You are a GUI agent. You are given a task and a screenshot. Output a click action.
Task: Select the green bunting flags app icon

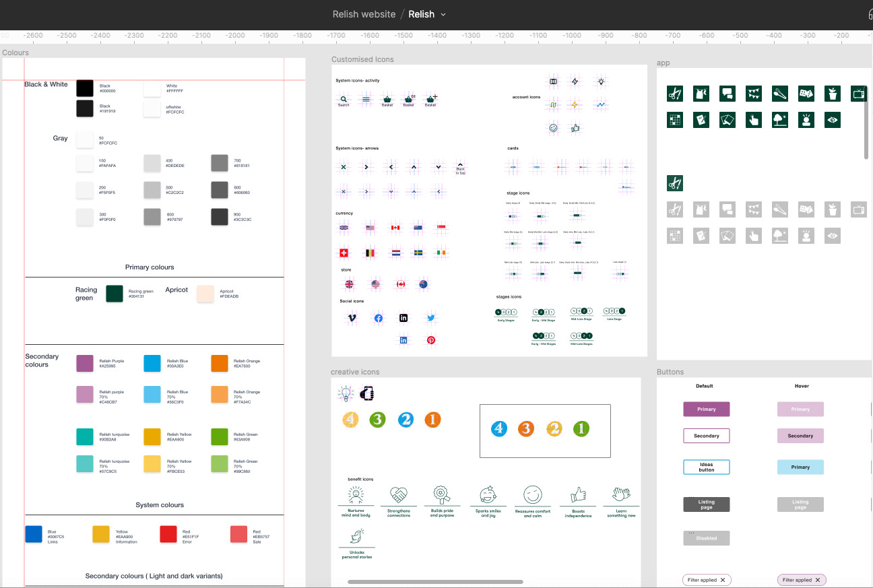[x=753, y=94]
